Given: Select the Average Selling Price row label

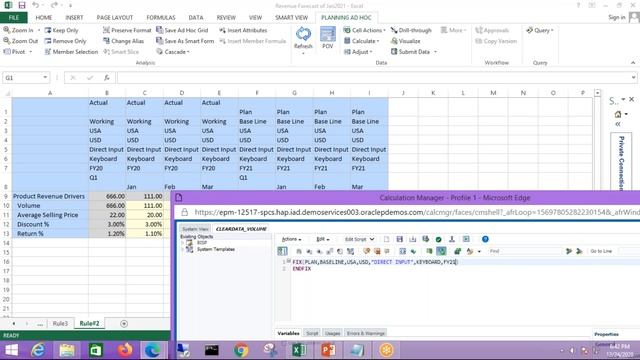Looking at the screenshot, I should (x=50, y=215).
